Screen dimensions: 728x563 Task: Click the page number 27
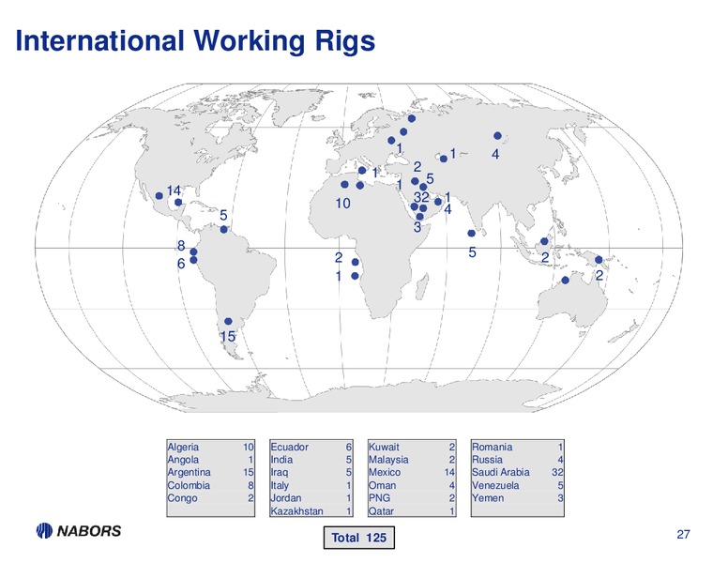click(683, 534)
